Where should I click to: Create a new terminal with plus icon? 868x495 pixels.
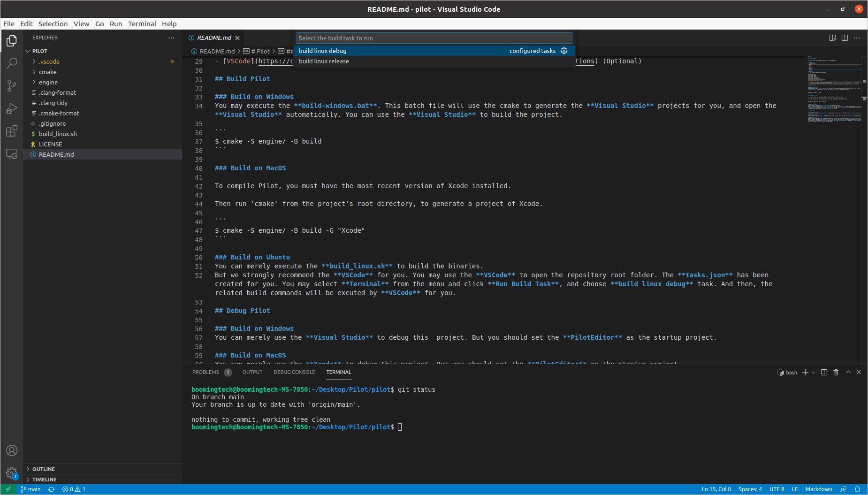805,372
